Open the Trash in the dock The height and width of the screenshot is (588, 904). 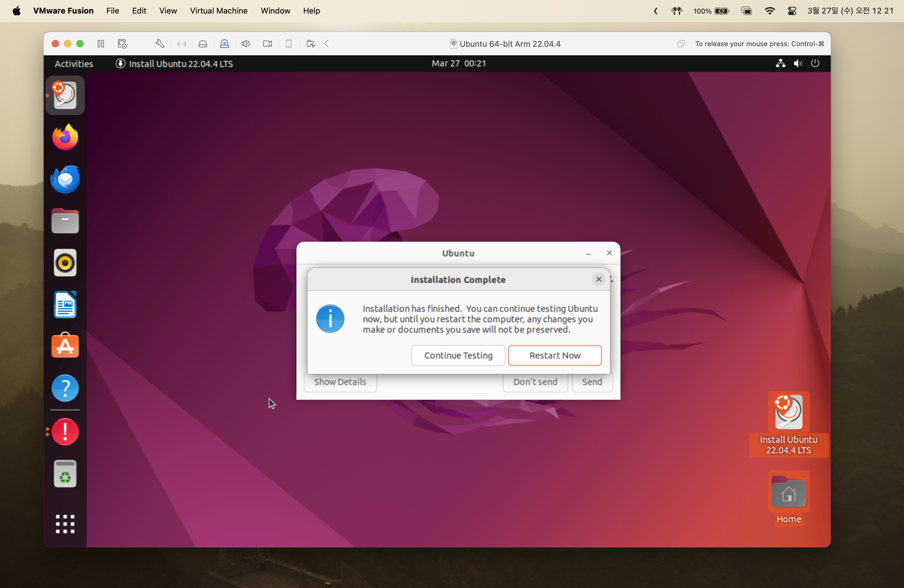[65, 474]
